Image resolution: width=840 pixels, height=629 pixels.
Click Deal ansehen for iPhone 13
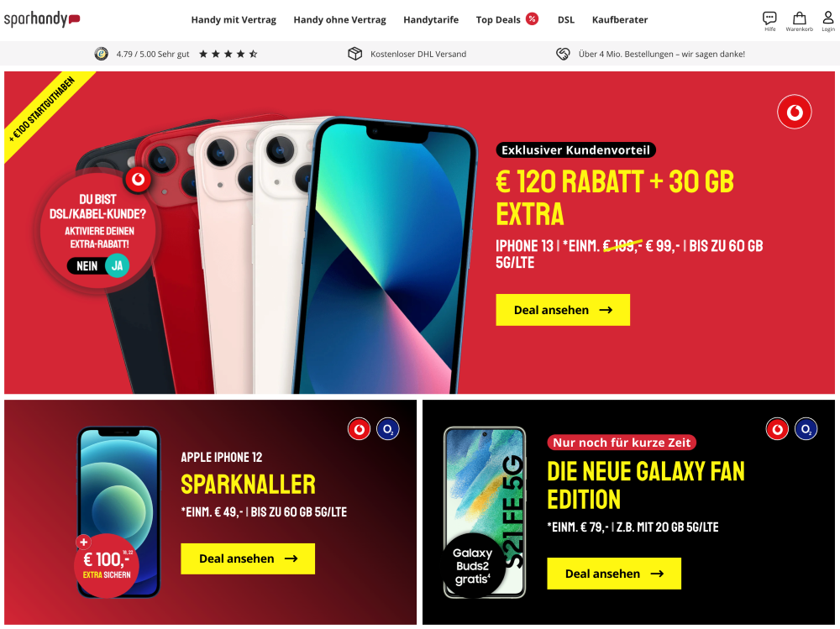[563, 310]
